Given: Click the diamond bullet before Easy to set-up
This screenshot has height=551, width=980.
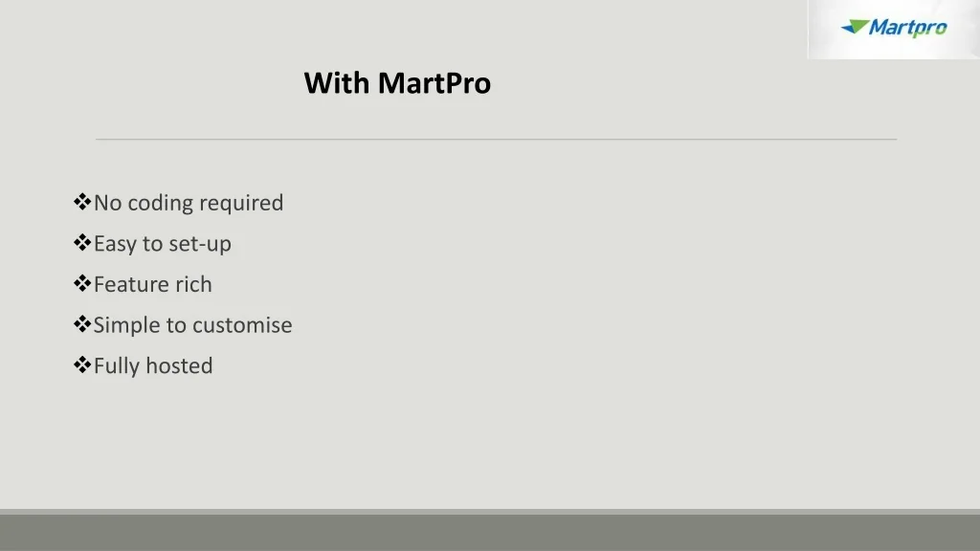Looking at the screenshot, I should click(x=81, y=243).
